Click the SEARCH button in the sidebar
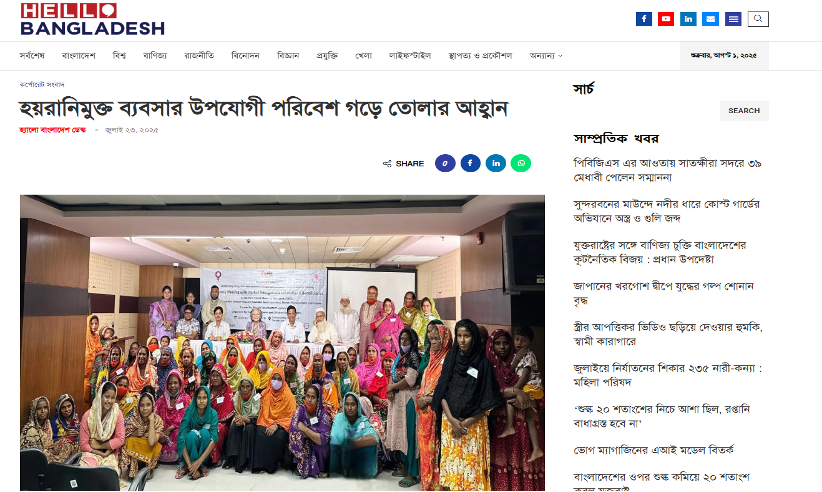The height and width of the screenshot is (492, 822). tap(744, 111)
